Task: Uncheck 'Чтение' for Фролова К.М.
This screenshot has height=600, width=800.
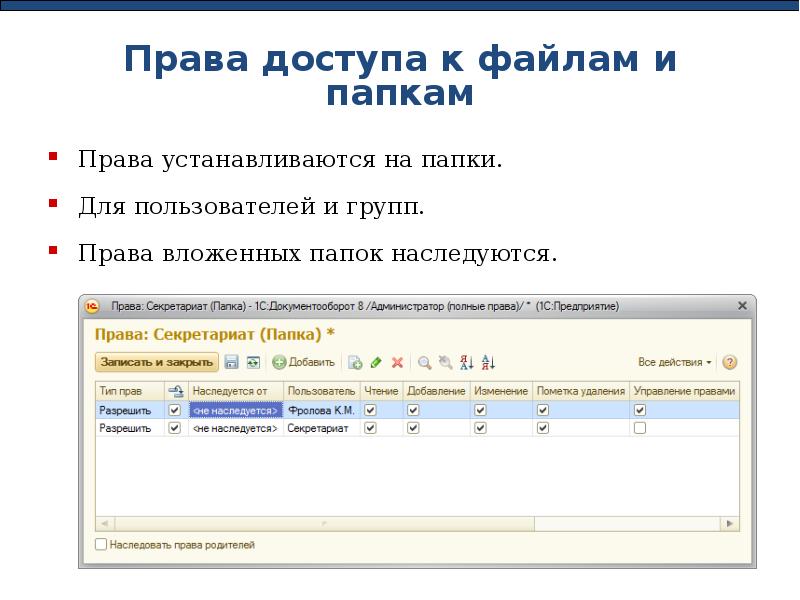Action: 370,410
